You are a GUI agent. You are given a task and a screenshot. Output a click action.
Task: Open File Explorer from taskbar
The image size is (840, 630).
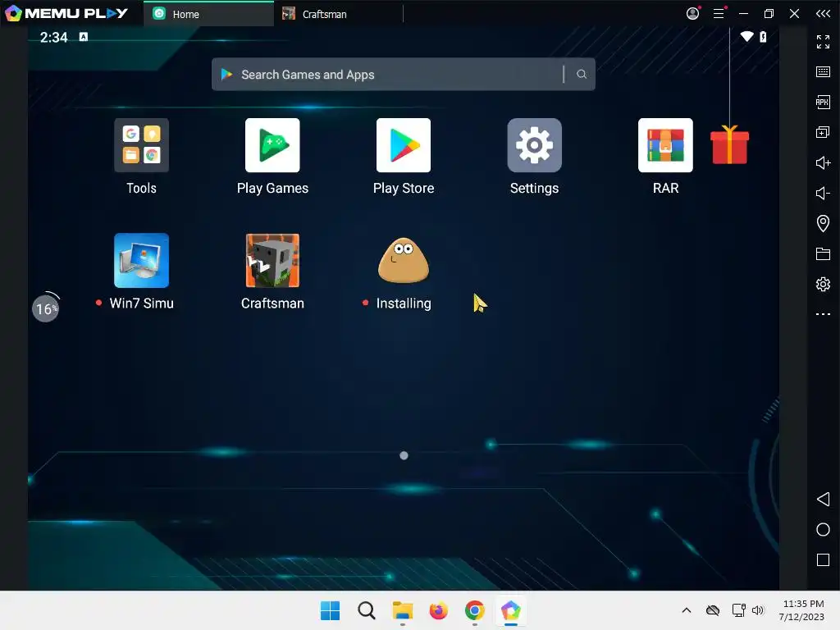[402, 610]
